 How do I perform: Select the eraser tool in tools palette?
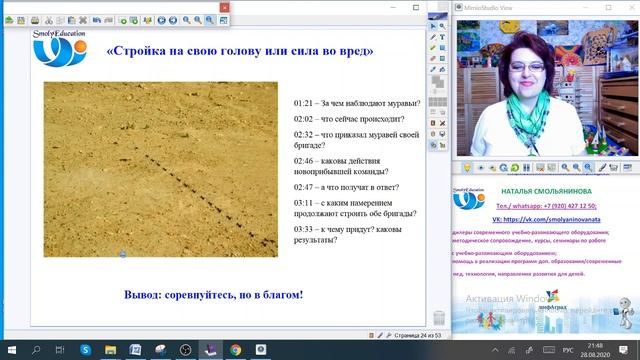tap(433, 59)
